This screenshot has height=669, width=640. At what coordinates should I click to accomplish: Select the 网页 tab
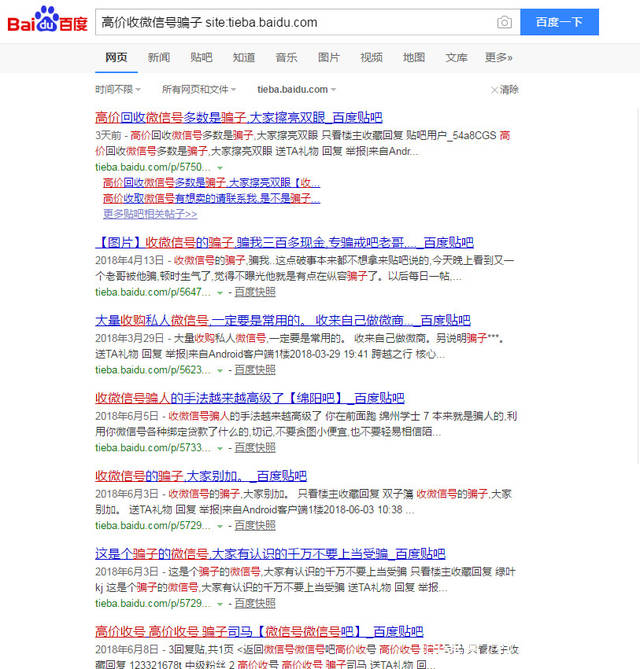click(x=116, y=57)
